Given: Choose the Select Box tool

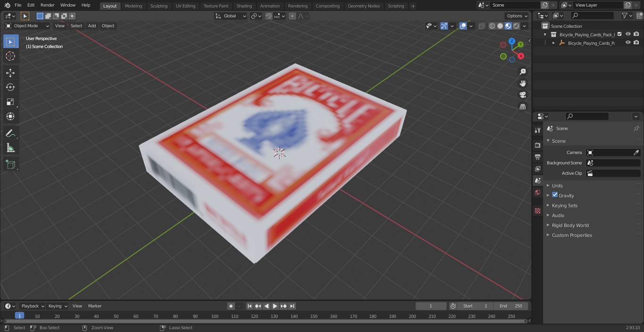Looking at the screenshot, I should click(x=10, y=42).
